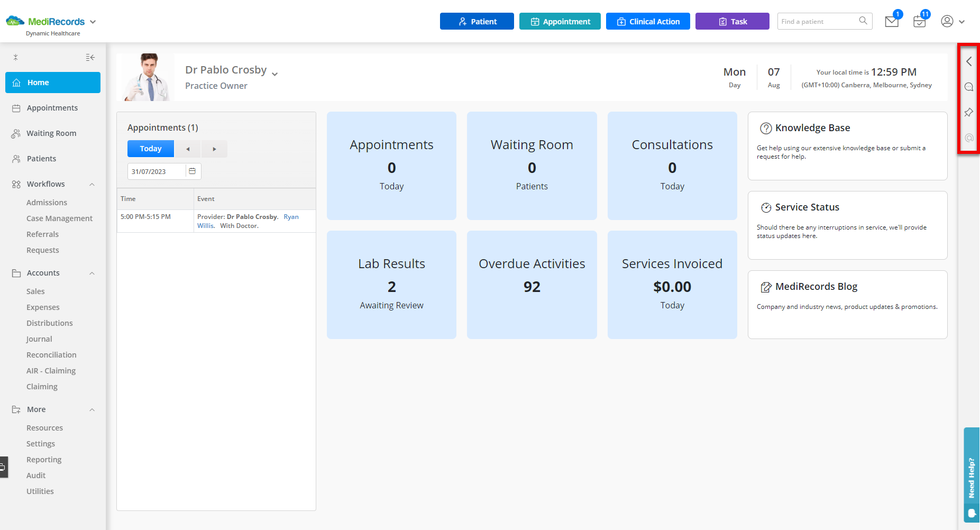Image resolution: width=980 pixels, height=530 pixels.
Task: Open Patients in the sidebar
Action: [x=41, y=159]
